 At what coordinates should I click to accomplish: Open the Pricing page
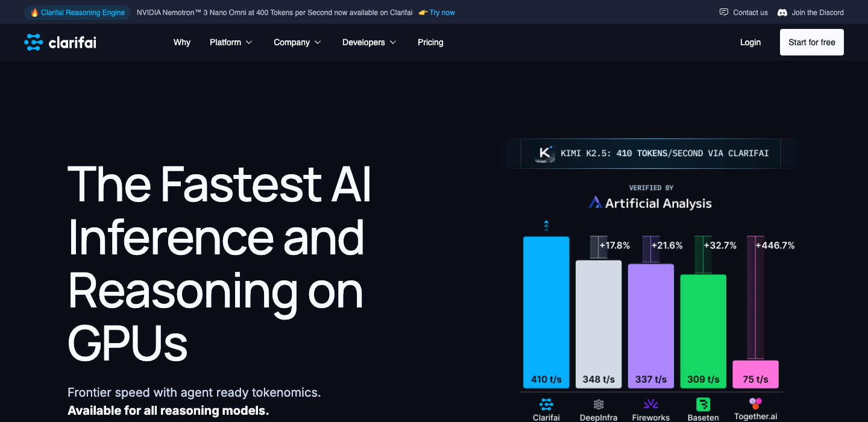tap(430, 42)
